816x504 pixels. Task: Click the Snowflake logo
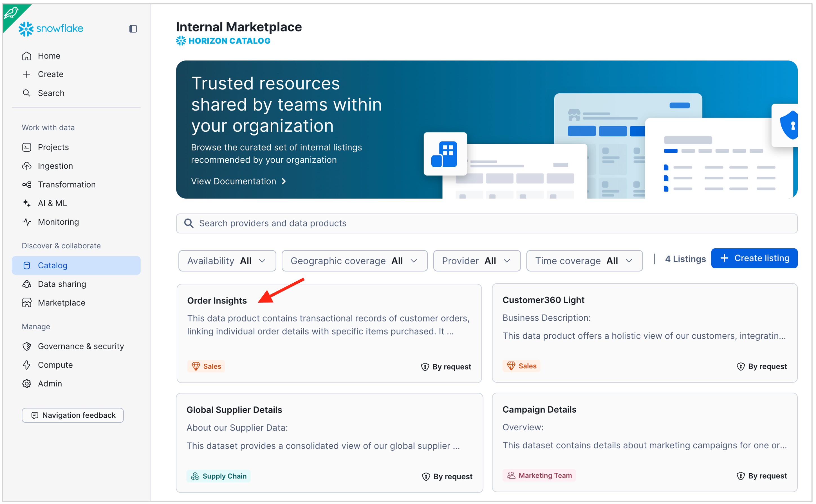point(51,29)
